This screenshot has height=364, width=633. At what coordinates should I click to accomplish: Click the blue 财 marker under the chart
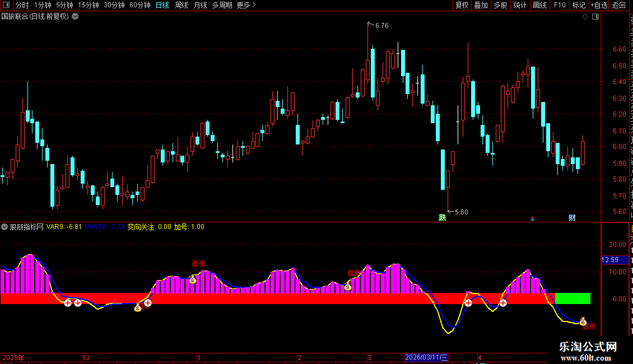click(572, 217)
